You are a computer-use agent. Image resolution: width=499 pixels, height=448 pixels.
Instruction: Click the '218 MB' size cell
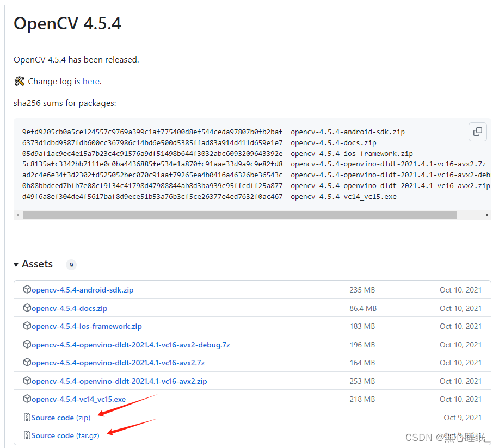click(362, 400)
